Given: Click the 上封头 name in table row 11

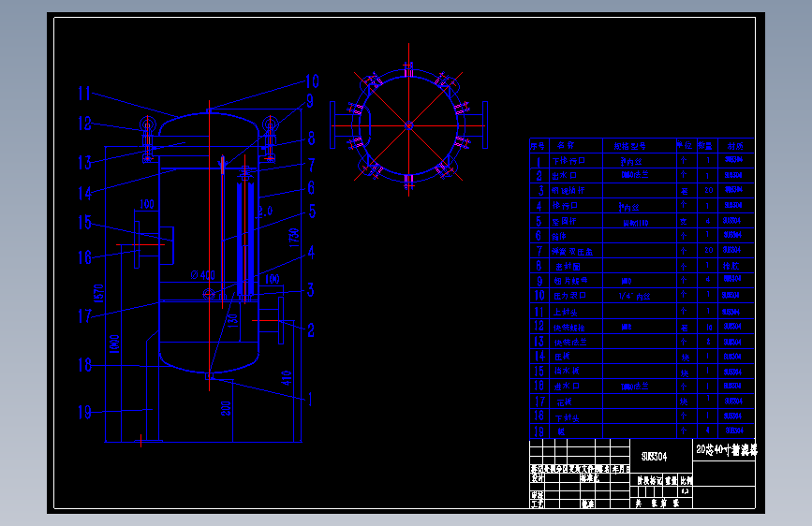Looking at the screenshot, I should [566, 313].
